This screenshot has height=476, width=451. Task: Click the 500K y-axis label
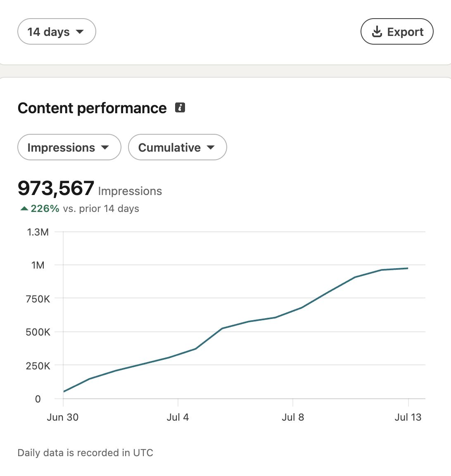point(38,332)
